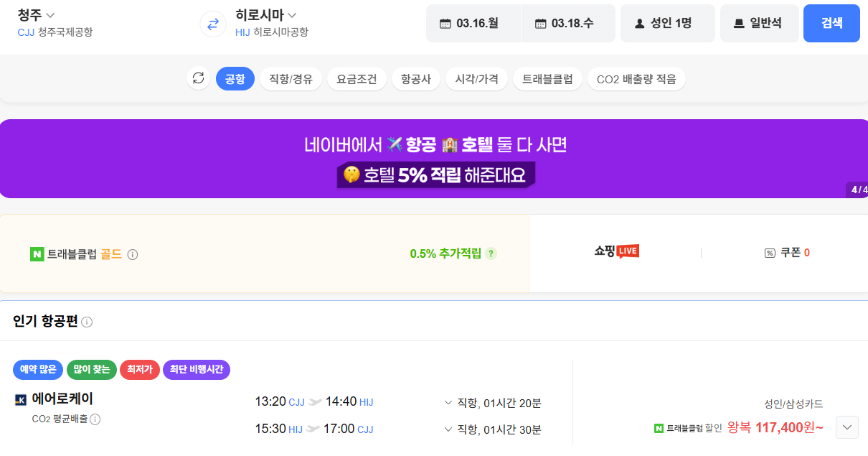Viewport: 868px width, 456px height.
Task: Toggle the 직항/경유 filter chip
Action: pos(291,78)
